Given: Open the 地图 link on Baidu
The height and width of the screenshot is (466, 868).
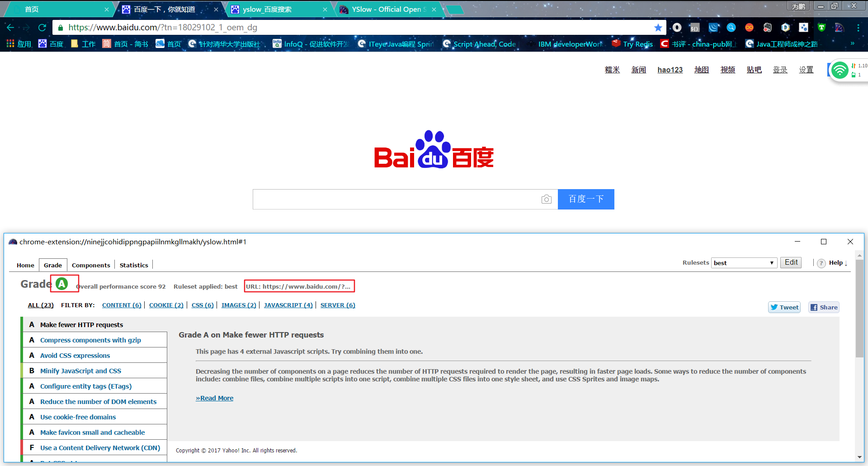Looking at the screenshot, I should (702, 70).
